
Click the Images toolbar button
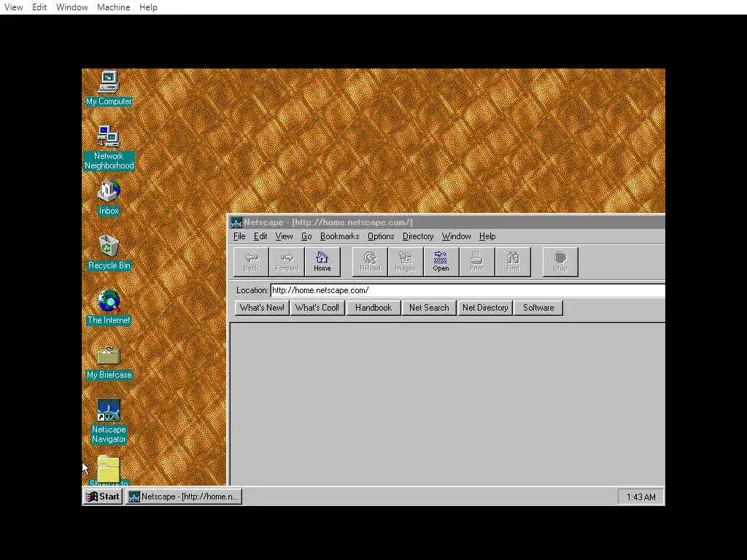point(406,262)
